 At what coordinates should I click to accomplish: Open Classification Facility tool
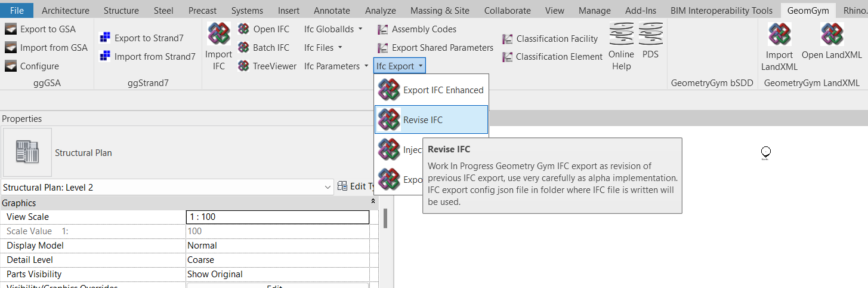point(550,39)
